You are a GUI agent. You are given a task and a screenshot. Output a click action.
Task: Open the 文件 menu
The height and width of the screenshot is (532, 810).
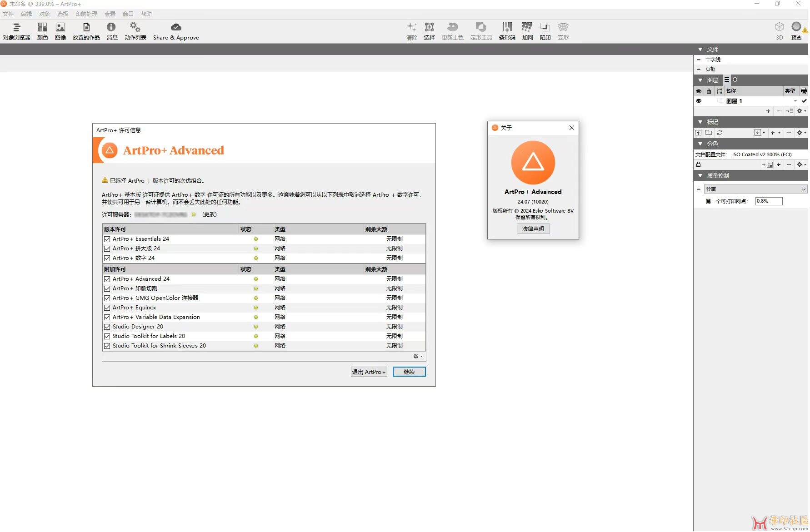[8, 14]
